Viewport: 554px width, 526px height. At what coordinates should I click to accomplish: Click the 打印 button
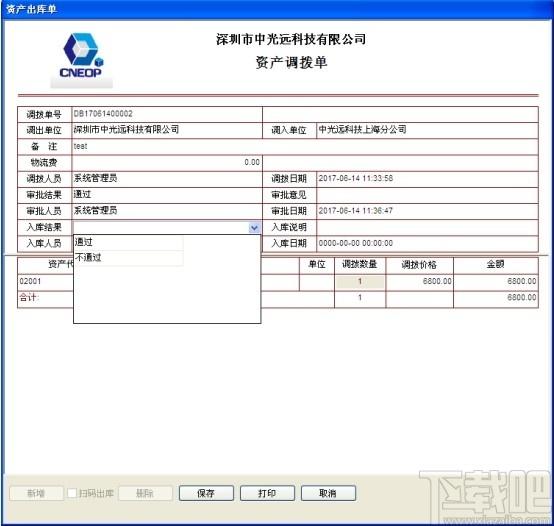(x=267, y=493)
